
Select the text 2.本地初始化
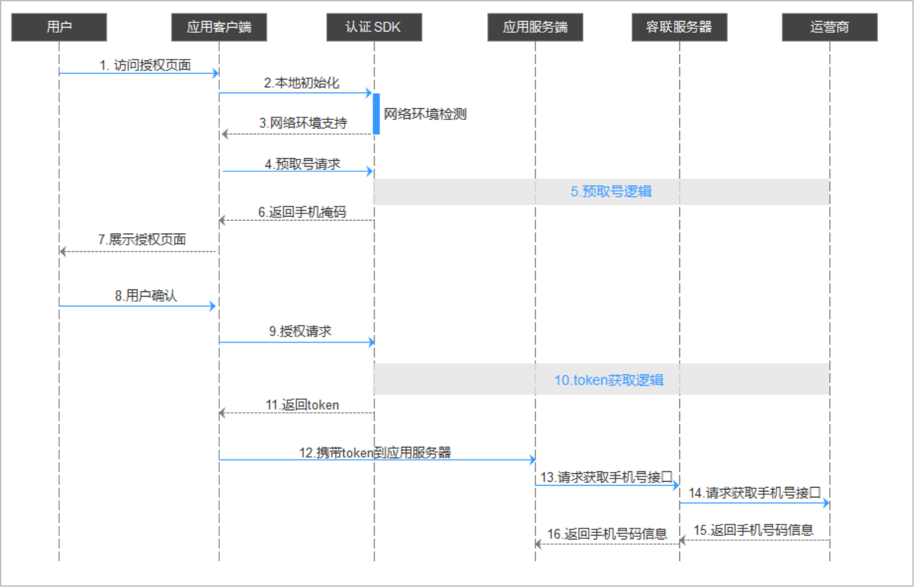(302, 83)
